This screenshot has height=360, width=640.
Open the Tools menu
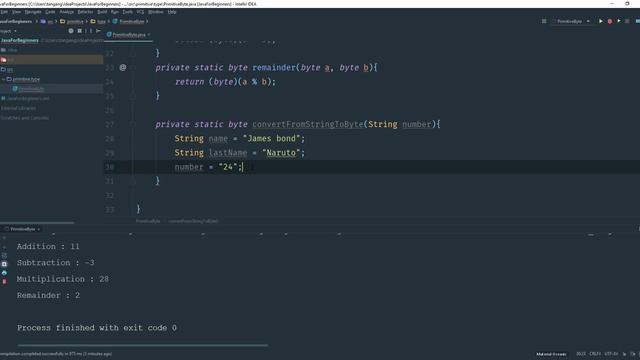(x=128, y=12)
